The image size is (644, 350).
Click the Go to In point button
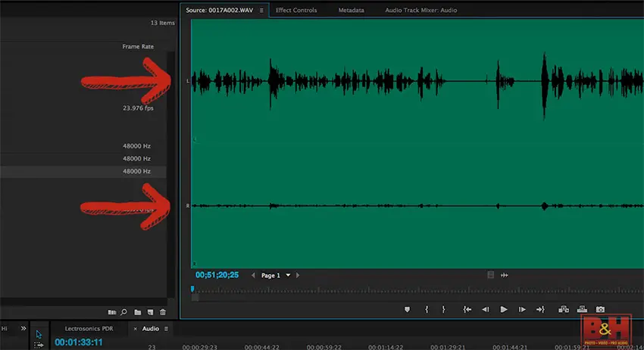click(467, 309)
